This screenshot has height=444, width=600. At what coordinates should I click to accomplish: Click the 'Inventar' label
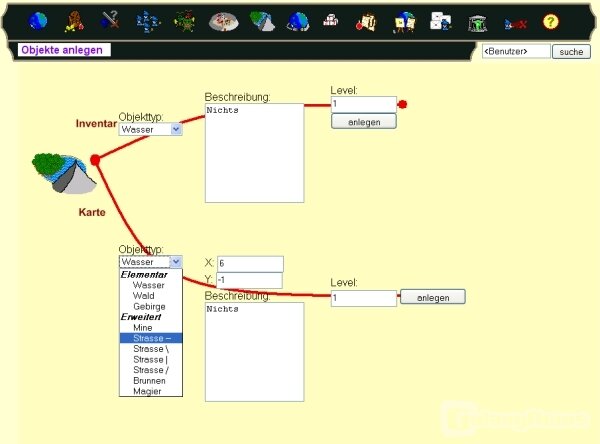pos(96,123)
